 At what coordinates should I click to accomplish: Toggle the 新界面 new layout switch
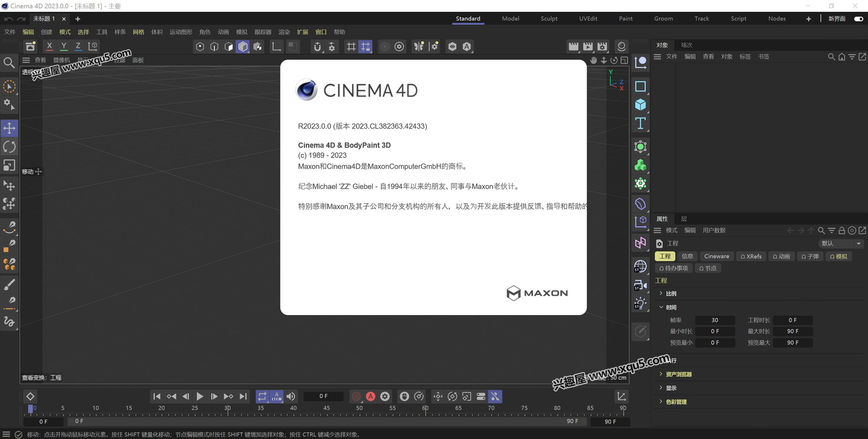pos(858,19)
